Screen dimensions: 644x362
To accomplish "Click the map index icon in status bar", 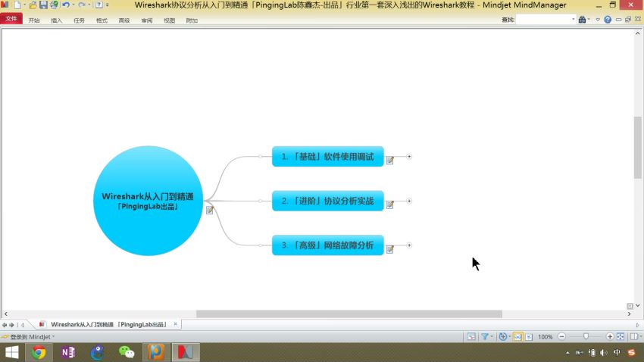I will coord(471,336).
